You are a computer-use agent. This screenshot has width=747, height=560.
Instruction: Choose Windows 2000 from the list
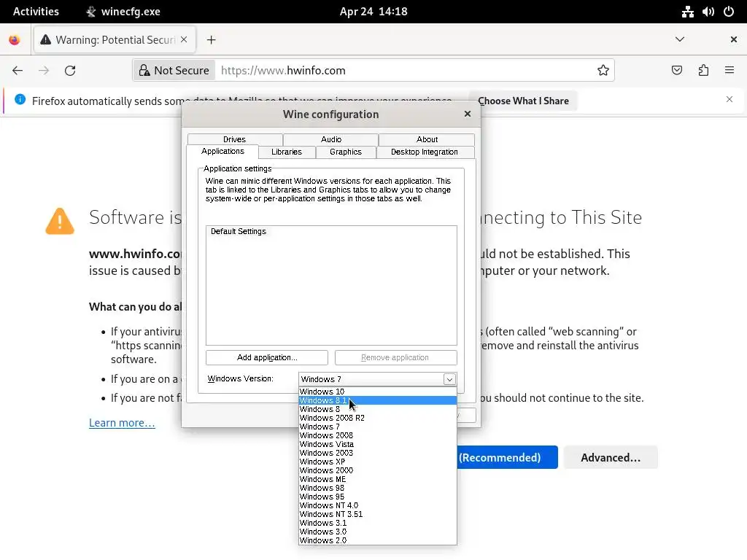tap(377, 470)
